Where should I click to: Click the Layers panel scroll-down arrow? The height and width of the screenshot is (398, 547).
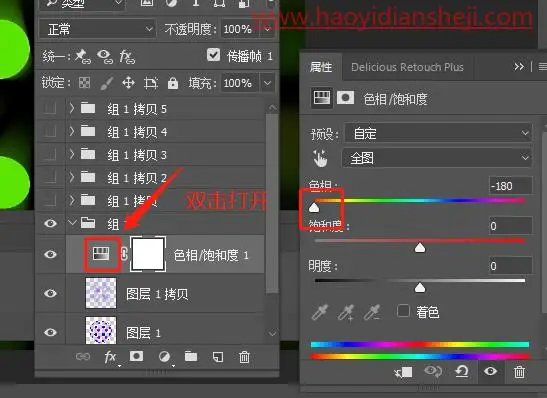coord(272,334)
